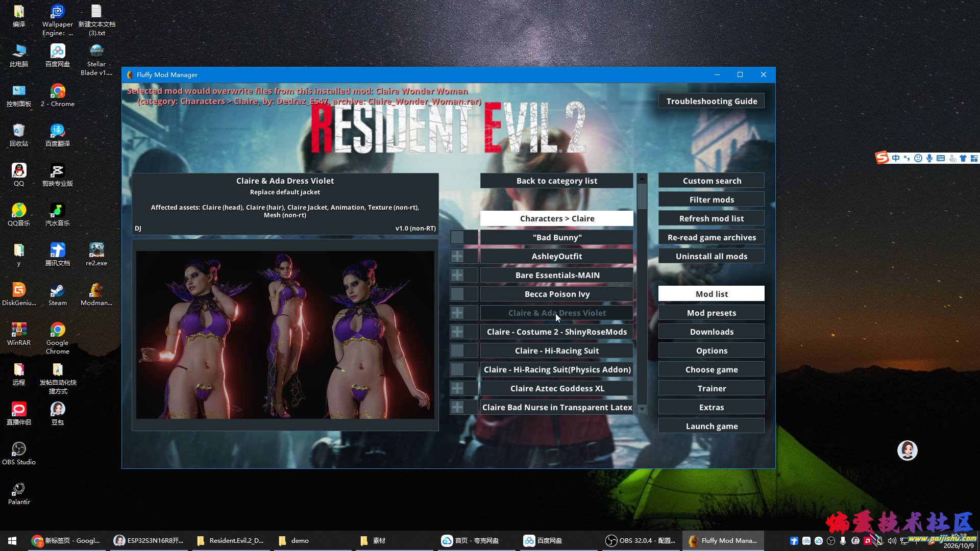Image resolution: width=980 pixels, height=551 pixels.
Task: Open Extras section
Action: (x=712, y=407)
